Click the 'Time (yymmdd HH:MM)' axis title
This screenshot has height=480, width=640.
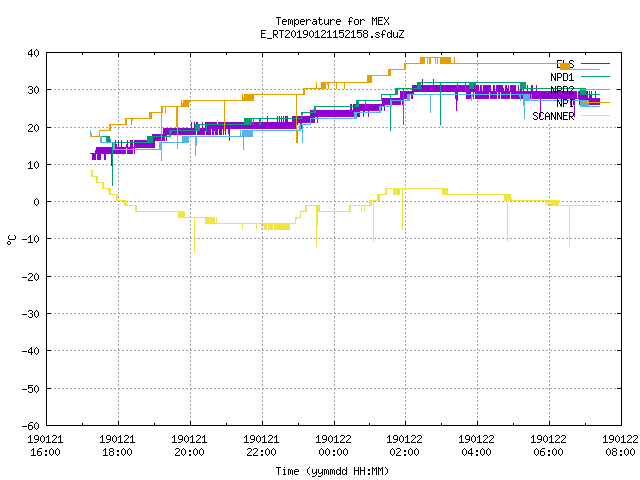[332, 471]
